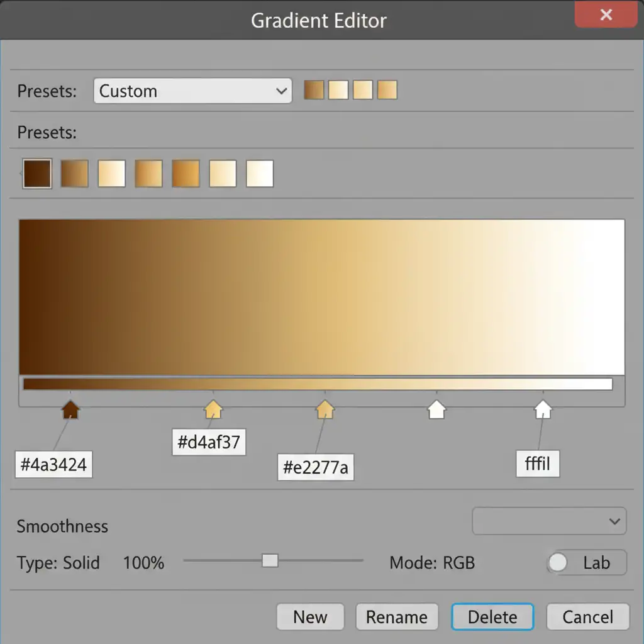Select the rightmost white color stop
The width and height of the screenshot is (644, 644).
pos(543,410)
